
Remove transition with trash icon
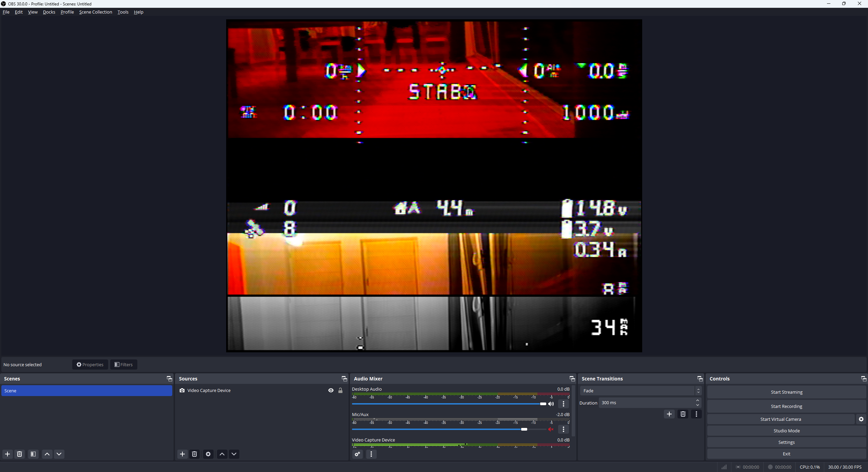pyautogui.click(x=683, y=414)
